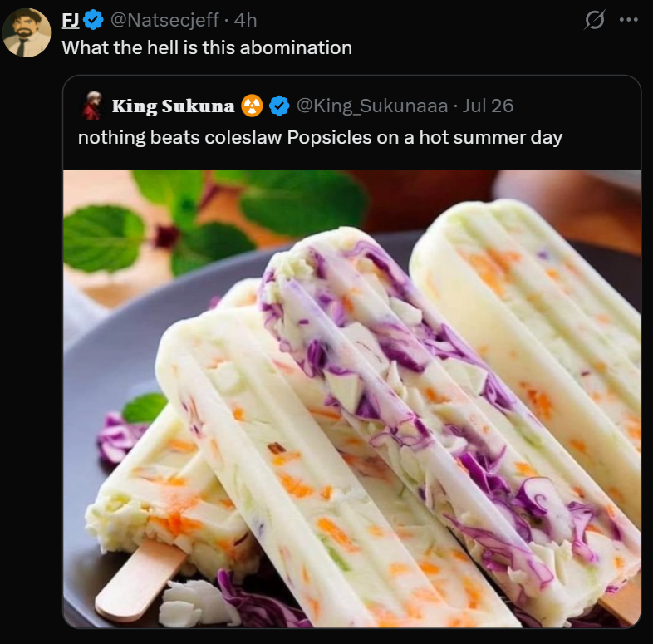Open FJ's profile picture avatar
This screenshot has width=653, height=644.
(27, 32)
